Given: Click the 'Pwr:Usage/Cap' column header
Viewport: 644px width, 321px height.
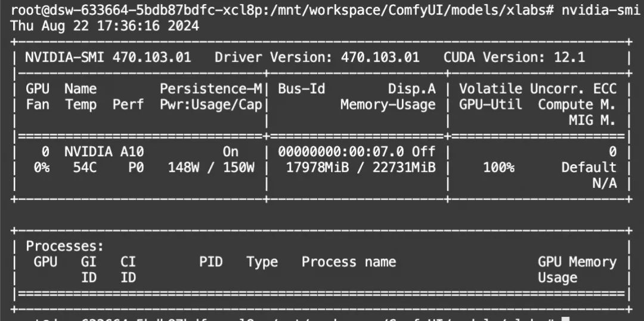Looking at the screenshot, I should [210, 104].
